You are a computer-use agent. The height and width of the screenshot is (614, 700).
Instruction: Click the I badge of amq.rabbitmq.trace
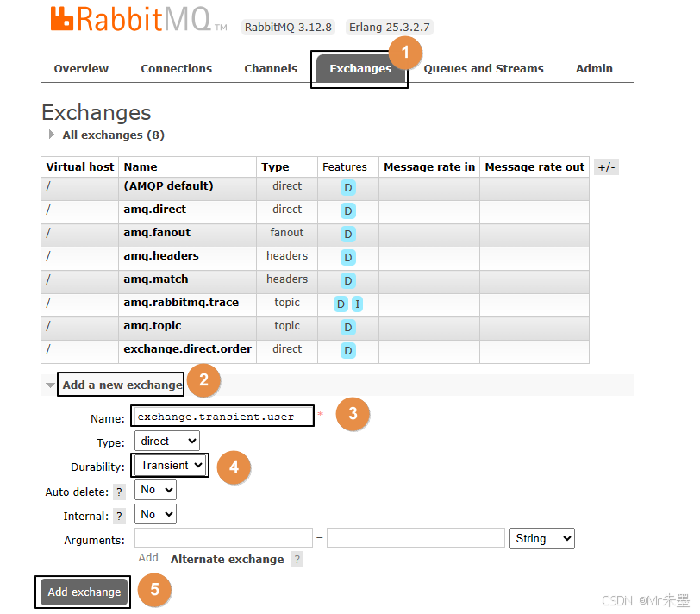click(357, 304)
